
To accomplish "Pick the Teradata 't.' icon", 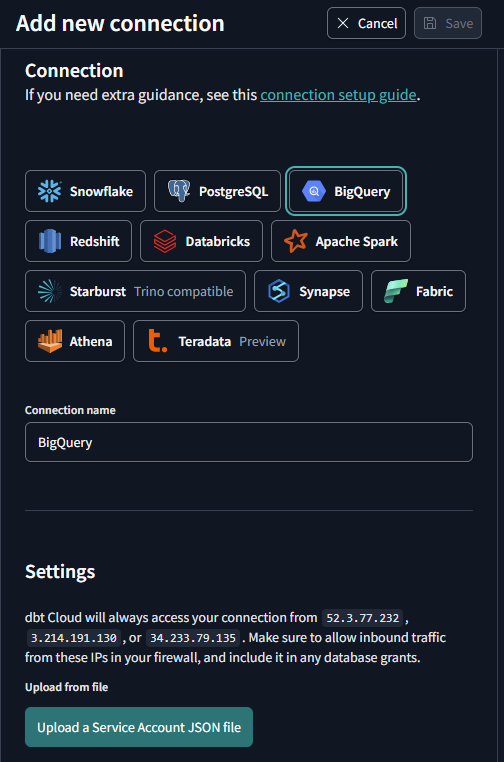I will (157, 341).
